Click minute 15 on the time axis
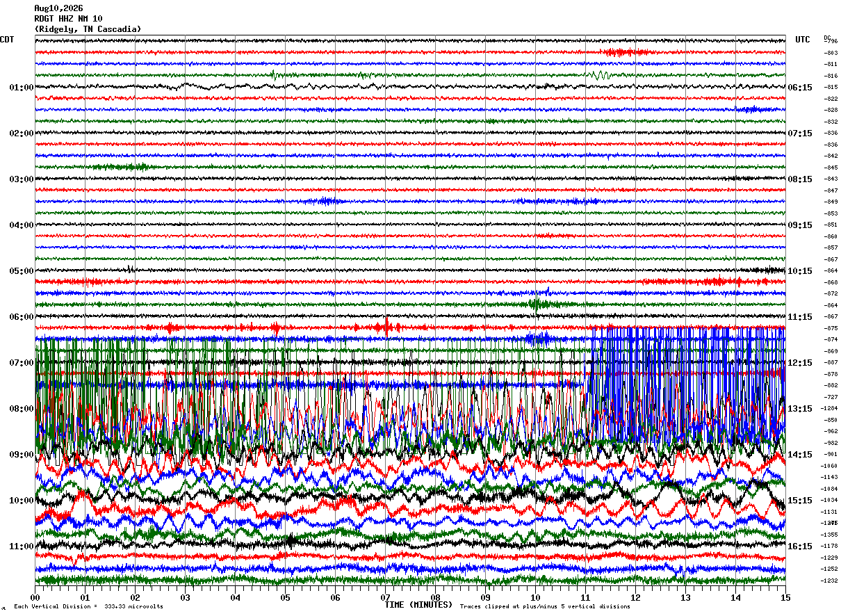The height and width of the screenshot is (616, 841). coord(785,597)
